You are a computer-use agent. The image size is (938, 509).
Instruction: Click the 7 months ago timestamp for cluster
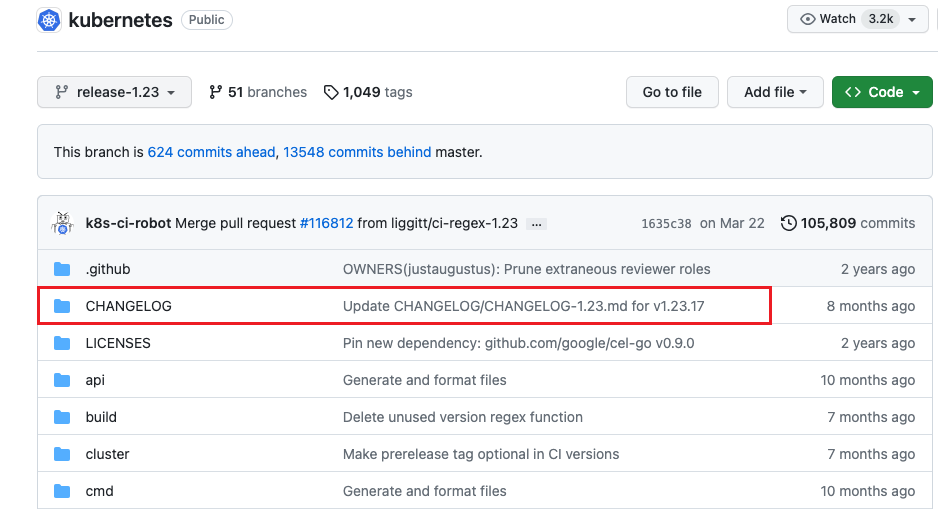point(871,454)
